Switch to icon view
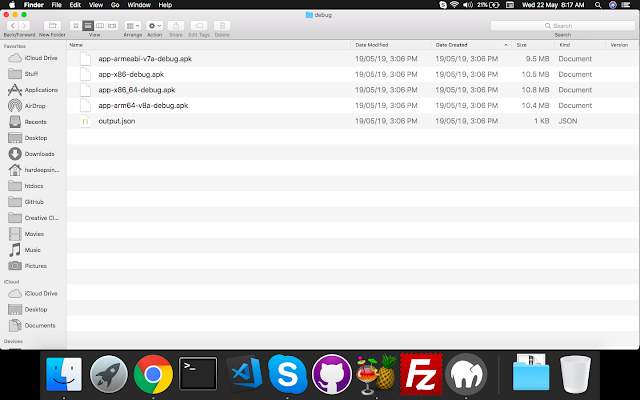The width and height of the screenshot is (640, 400). pos(76,26)
